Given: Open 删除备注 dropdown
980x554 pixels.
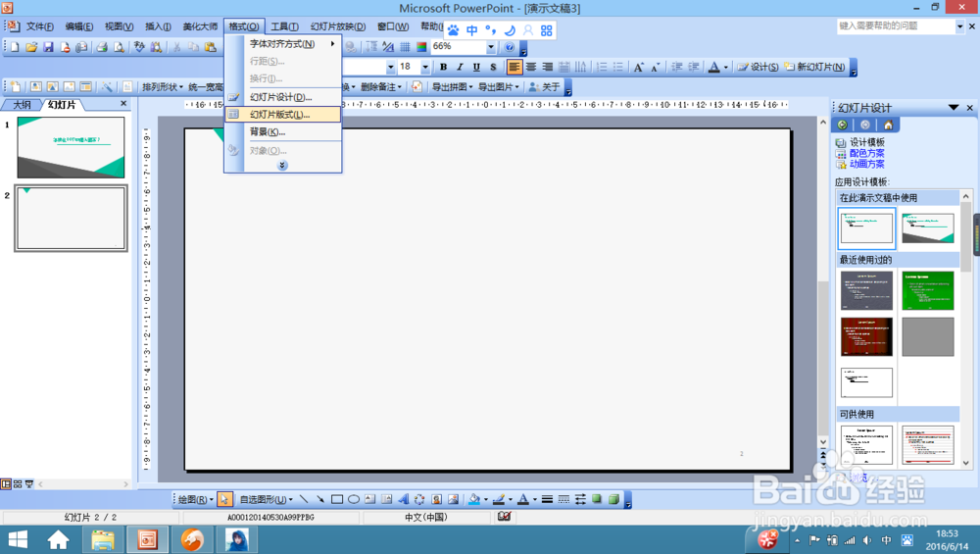Looking at the screenshot, I should pyautogui.click(x=381, y=87).
